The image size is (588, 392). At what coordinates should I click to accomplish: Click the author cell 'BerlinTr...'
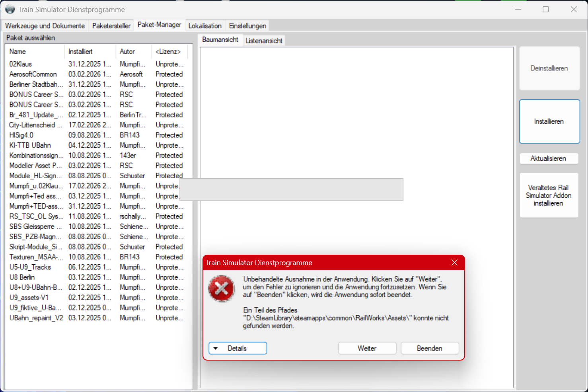pos(133,115)
